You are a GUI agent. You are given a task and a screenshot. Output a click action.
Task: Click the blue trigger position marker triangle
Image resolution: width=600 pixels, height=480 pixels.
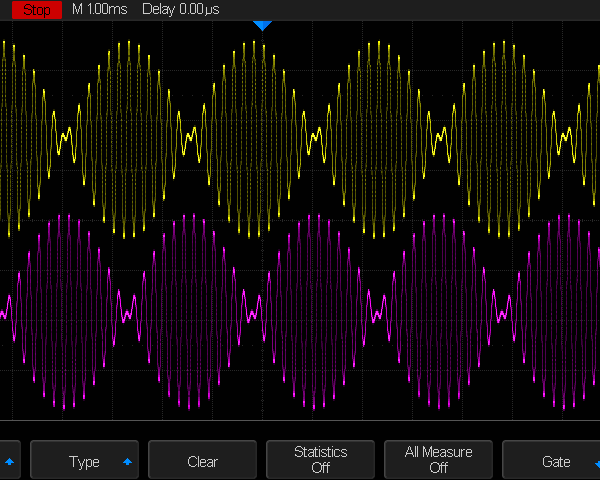pos(262,25)
